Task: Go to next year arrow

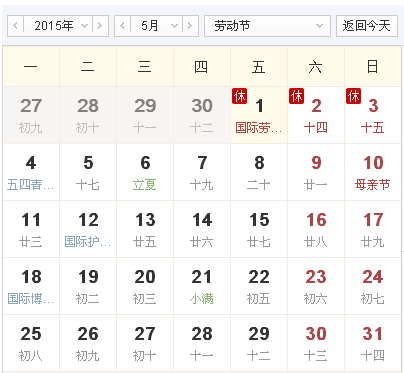Action: click(100, 26)
